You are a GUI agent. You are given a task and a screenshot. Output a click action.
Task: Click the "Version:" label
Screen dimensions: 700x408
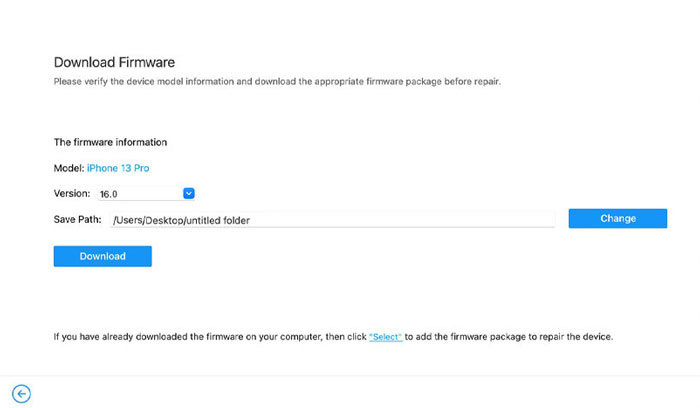click(x=72, y=193)
